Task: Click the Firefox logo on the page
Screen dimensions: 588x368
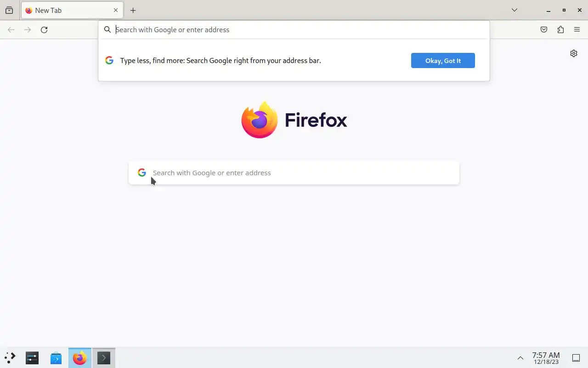Action: click(x=294, y=120)
